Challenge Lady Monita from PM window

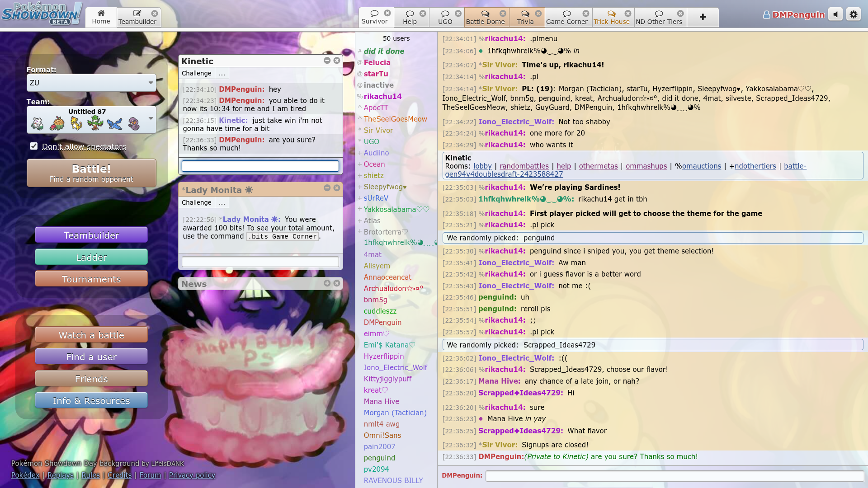coord(196,202)
